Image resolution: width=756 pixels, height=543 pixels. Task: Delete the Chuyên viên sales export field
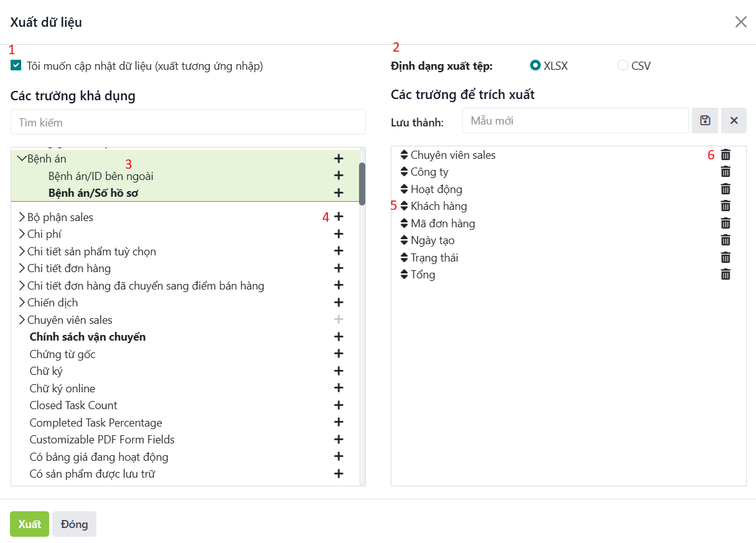point(726,155)
